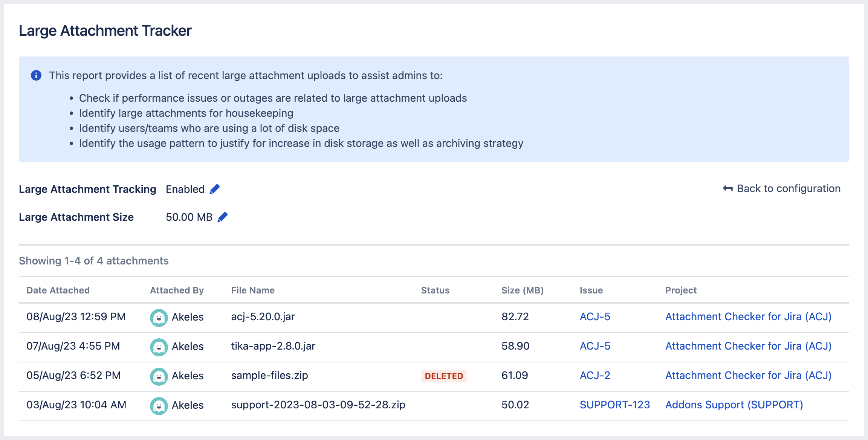Go back to configuration link

pyautogui.click(x=788, y=188)
